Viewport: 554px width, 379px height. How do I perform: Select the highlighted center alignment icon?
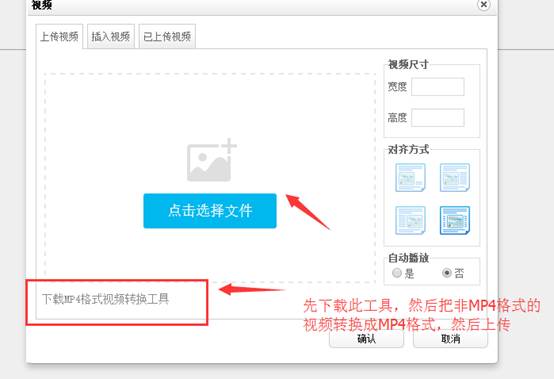[454, 220]
